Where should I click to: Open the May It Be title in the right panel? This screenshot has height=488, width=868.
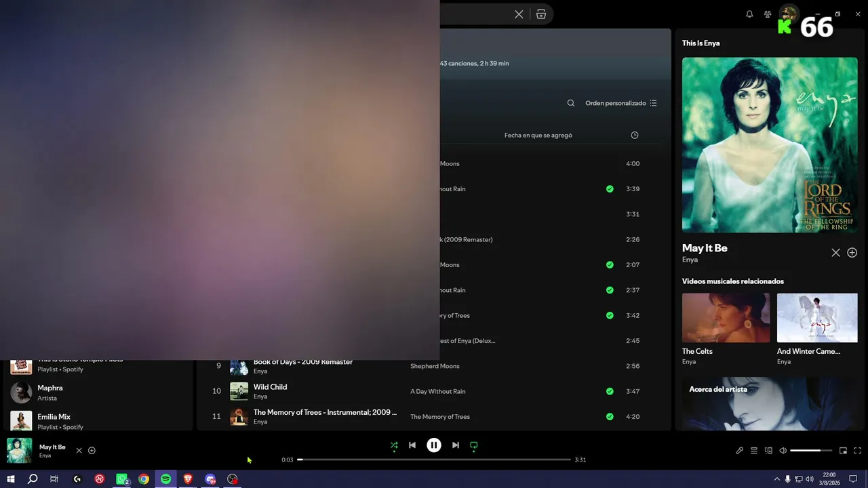pos(705,248)
